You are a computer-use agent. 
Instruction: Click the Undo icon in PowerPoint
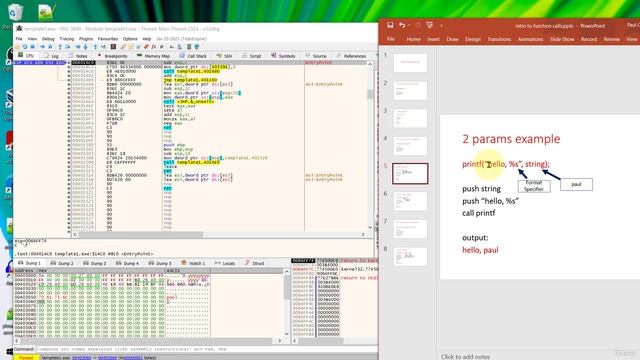[402, 25]
